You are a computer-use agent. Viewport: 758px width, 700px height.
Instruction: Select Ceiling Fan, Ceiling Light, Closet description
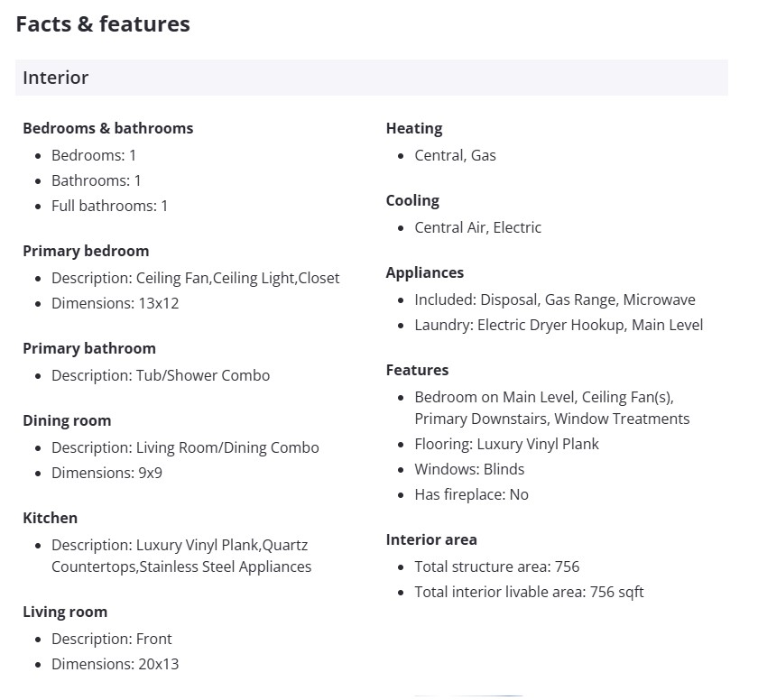195,278
